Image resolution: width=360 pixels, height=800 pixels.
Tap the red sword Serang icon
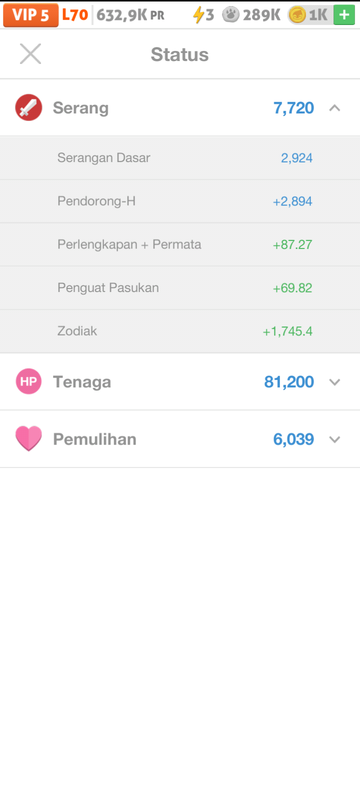tap(29, 108)
